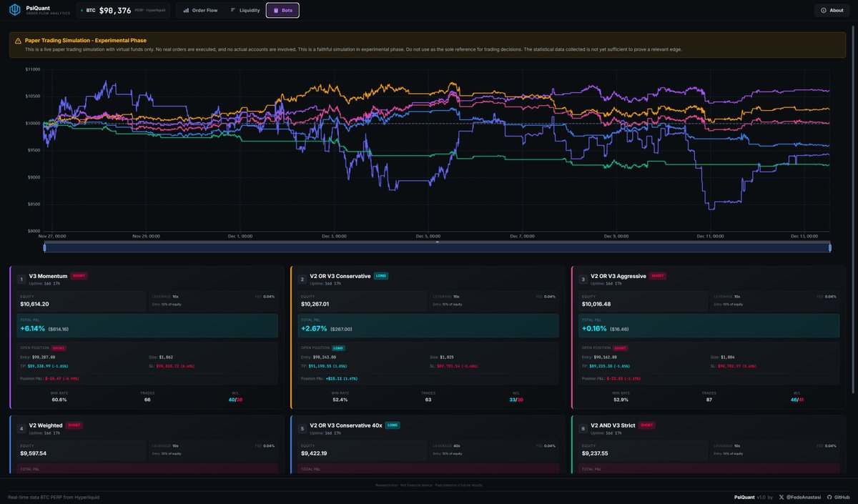Image resolution: width=858 pixels, height=504 pixels.
Task: Click SHORT badge beside V2 Weighted title
Action: [74, 425]
